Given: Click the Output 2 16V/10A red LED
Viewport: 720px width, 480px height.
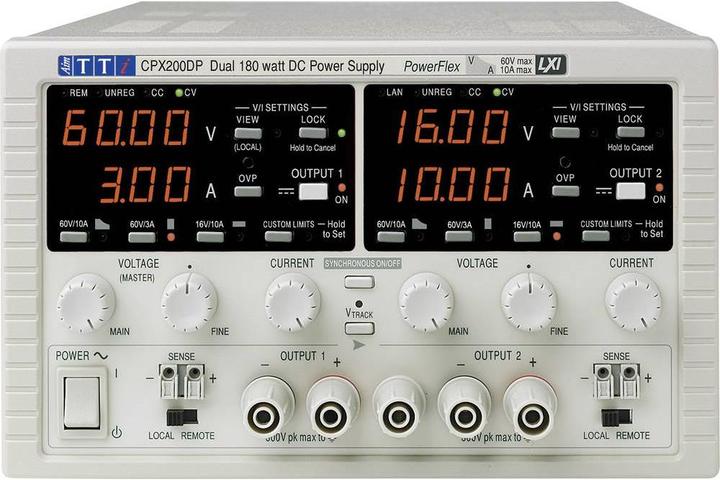Looking at the screenshot, I should click(557, 237).
